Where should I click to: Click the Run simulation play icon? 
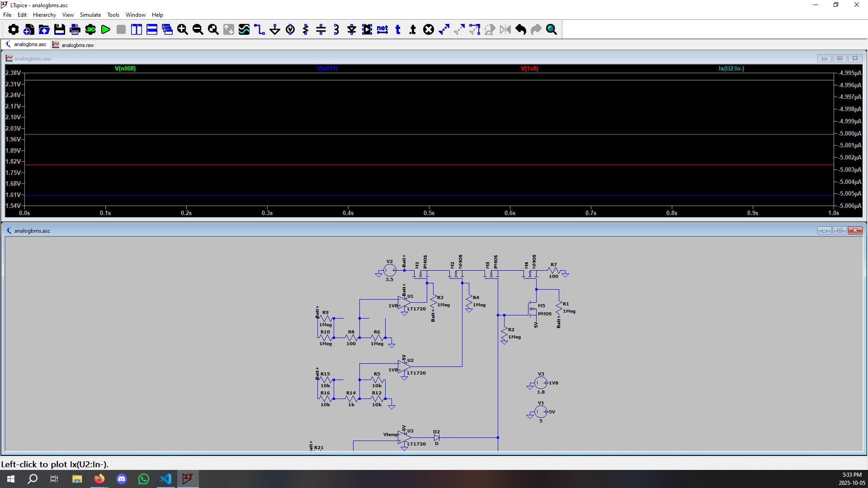coord(106,30)
